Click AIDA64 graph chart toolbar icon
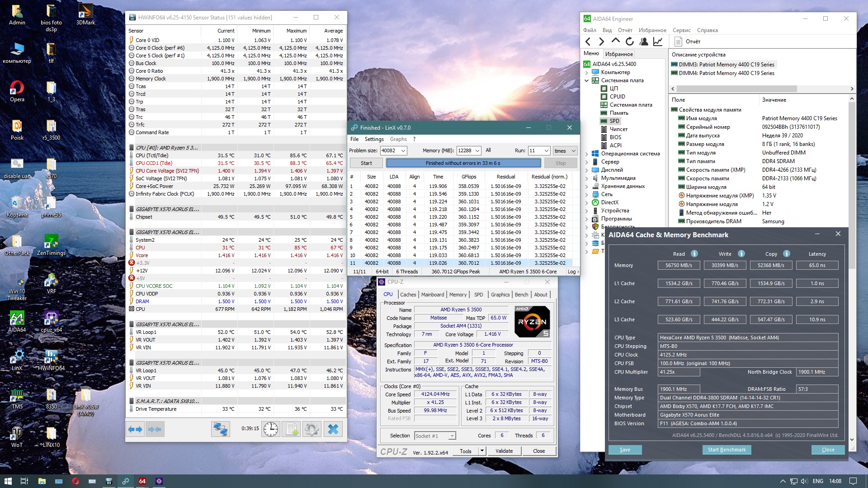This screenshot has width=868, height=488. 658,42
